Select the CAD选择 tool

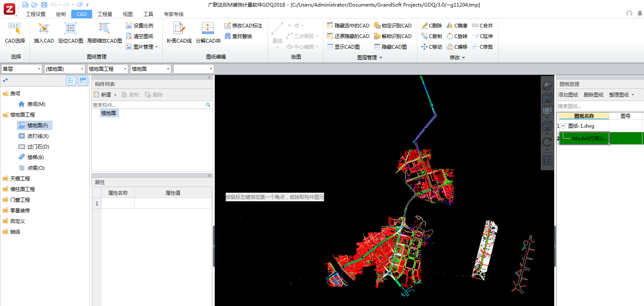pos(15,33)
